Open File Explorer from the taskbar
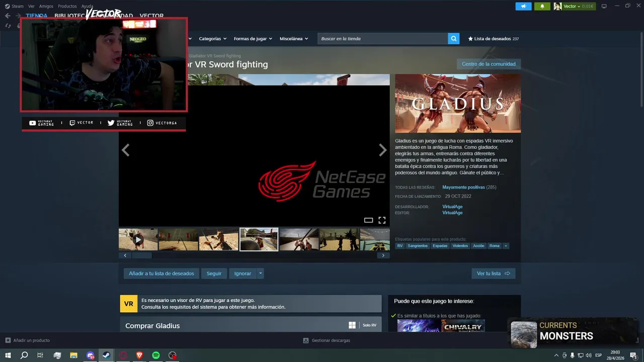Viewport: 644px width, 362px height. pos(73,355)
